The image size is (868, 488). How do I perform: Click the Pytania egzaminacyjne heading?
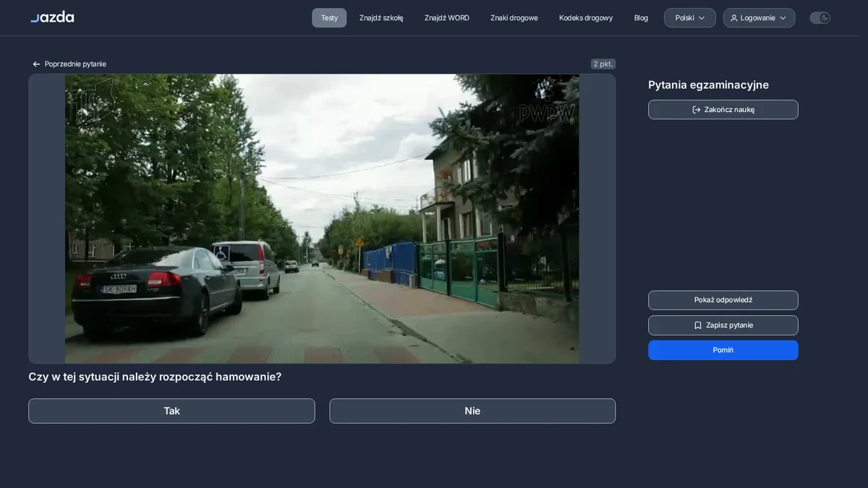[708, 85]
